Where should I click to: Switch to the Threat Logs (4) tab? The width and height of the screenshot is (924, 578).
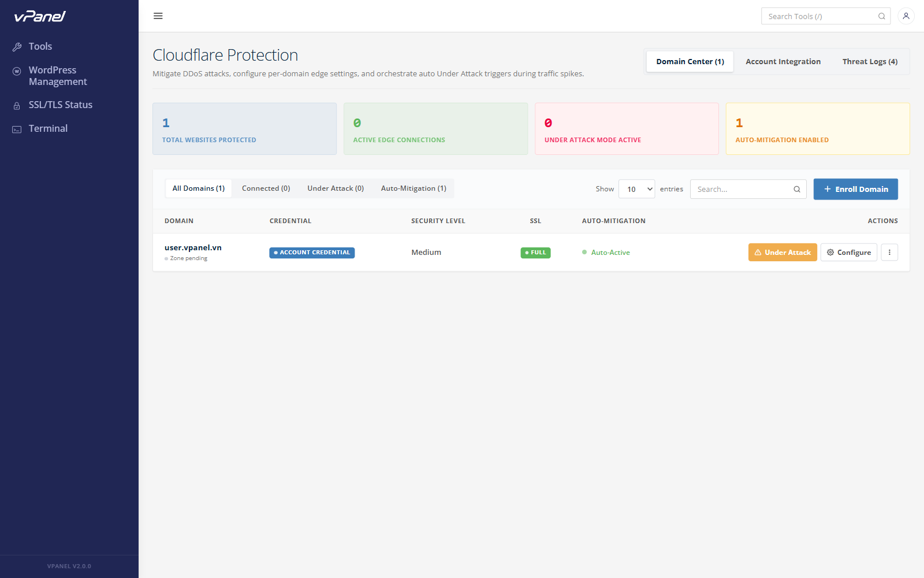pyautogui.click(x=870, y=61)
